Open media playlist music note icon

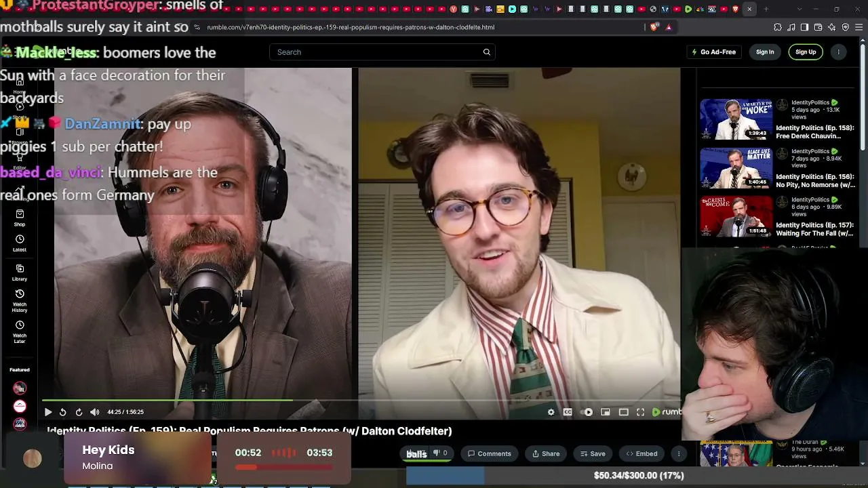[x=791, y=27]
